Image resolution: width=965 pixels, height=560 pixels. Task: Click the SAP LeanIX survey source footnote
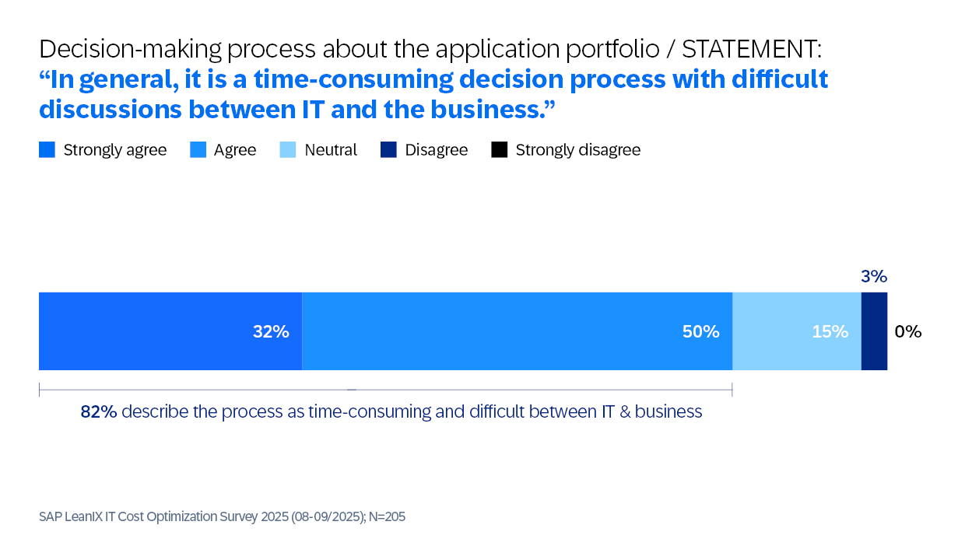(x=222, y=516)
